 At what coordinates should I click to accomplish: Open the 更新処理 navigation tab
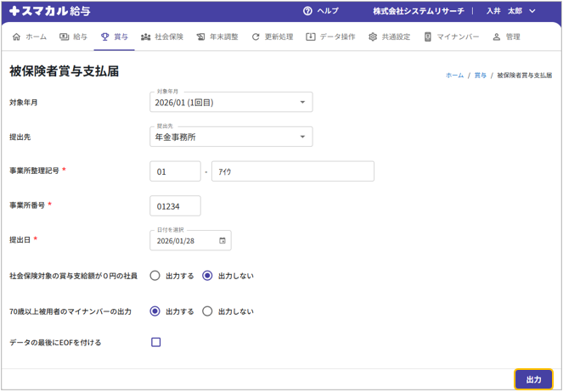pyautogui.click(x=273, y=37)
